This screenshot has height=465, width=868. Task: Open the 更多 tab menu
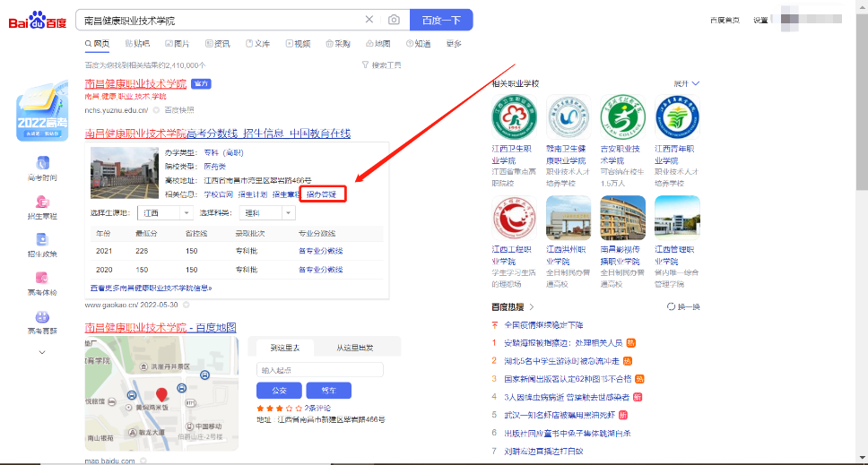[x=454, y=44]
